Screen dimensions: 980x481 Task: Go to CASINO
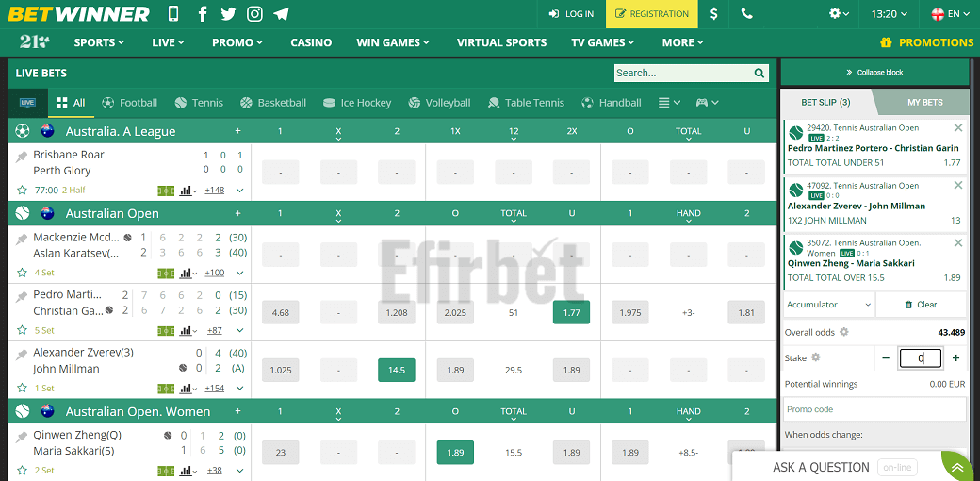click(x=311, y=42)
